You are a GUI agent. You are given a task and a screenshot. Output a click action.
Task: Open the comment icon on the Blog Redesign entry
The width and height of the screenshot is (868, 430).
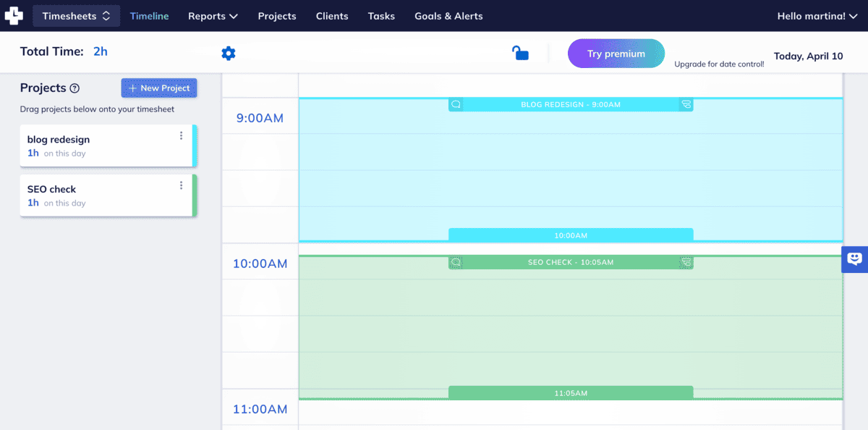[x=455, y=104]
